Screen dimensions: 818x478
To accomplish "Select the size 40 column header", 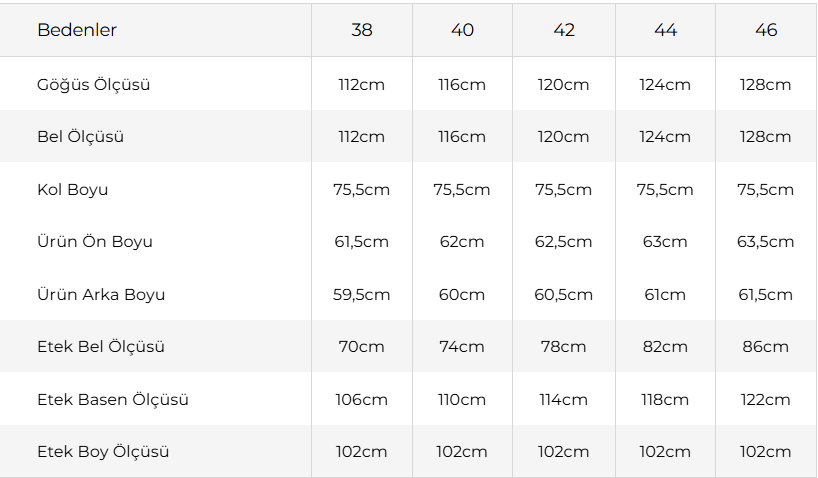I will 462,30.
